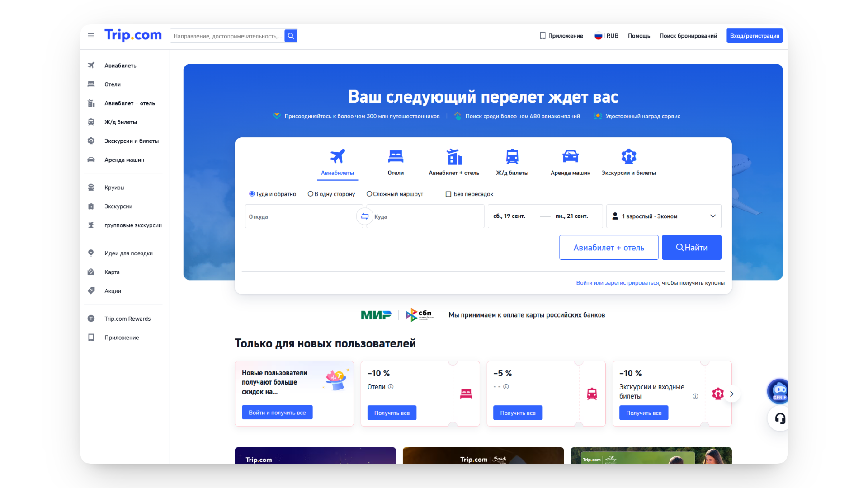Open the Поиск бронирований header link

(688, 36)
